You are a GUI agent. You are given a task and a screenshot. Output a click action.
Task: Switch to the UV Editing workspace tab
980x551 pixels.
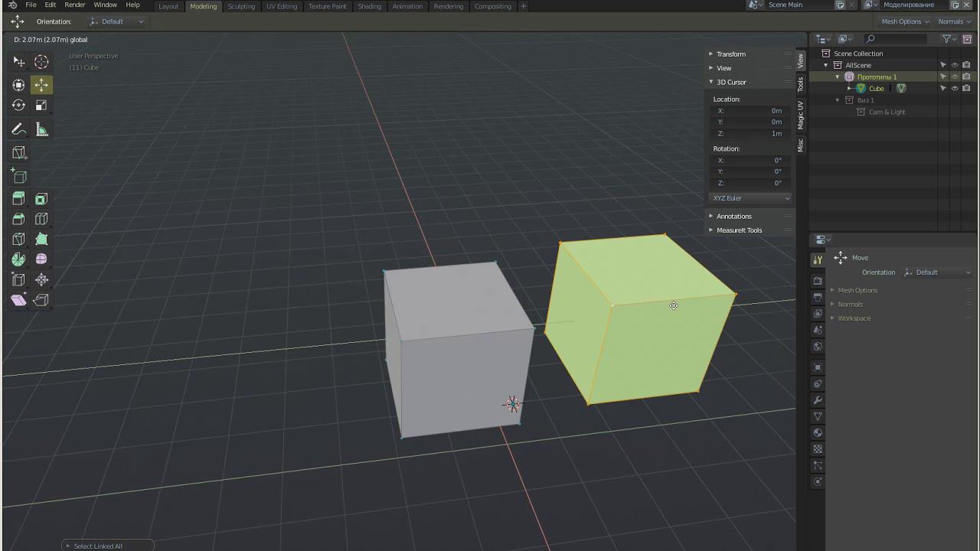pos(282,6)
